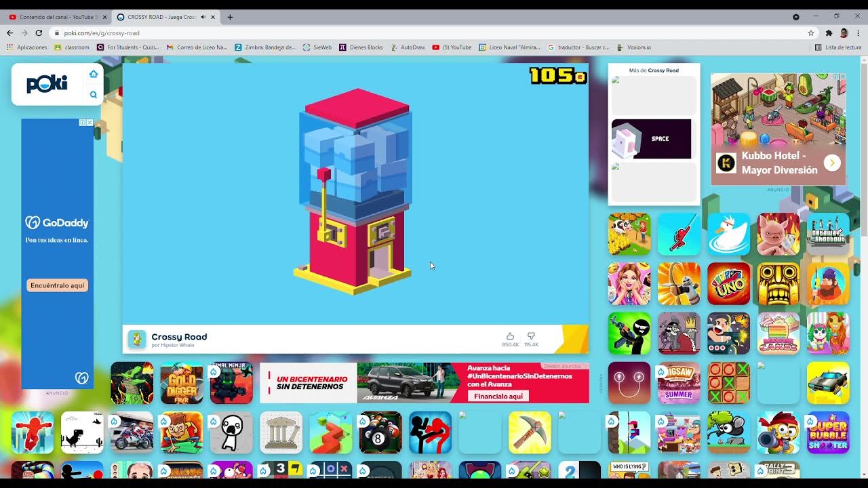Like Crossy Road with thumbs-up icon
This screenshot has height=488, width=868.
[x=510, y=336]
